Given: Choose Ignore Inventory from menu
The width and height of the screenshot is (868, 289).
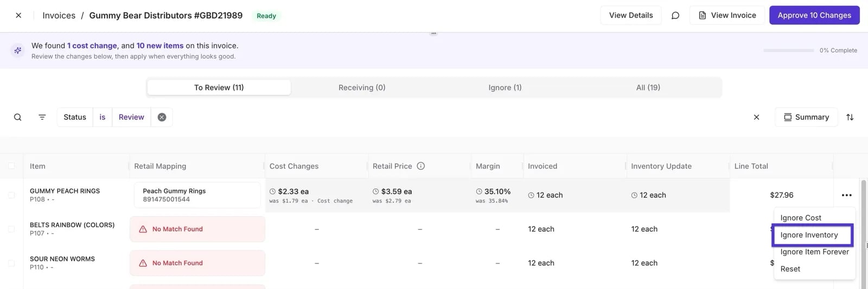Looking at the screenshot, I should (x=809, y=235).
